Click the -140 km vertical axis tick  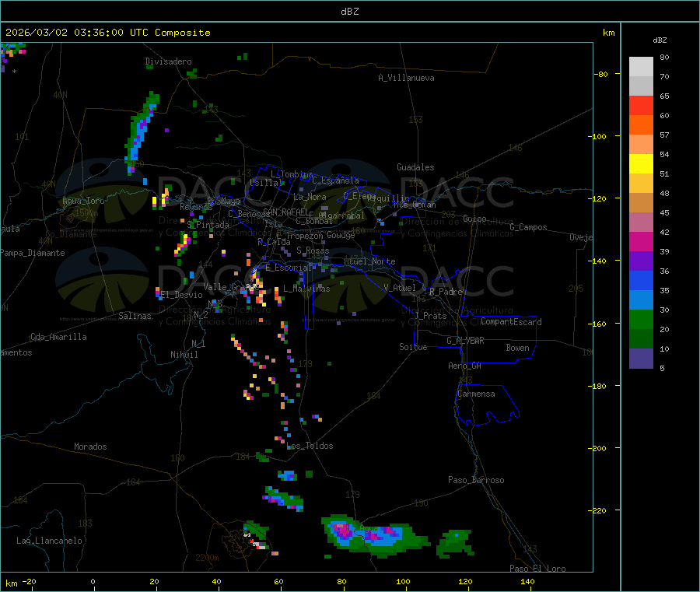(599, 261)
